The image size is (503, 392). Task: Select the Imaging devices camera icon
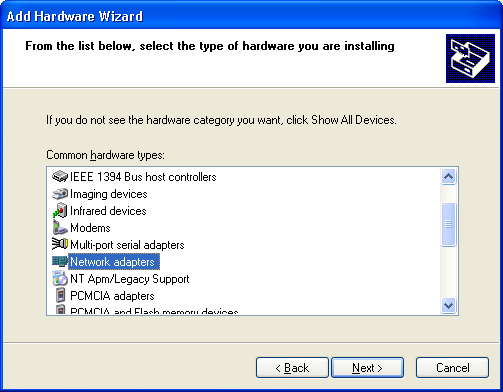pos(60,194)
